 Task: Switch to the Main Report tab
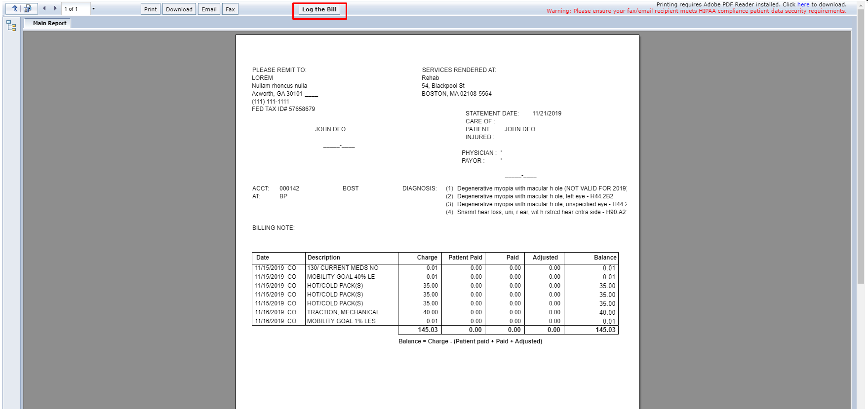coord(49,23)
